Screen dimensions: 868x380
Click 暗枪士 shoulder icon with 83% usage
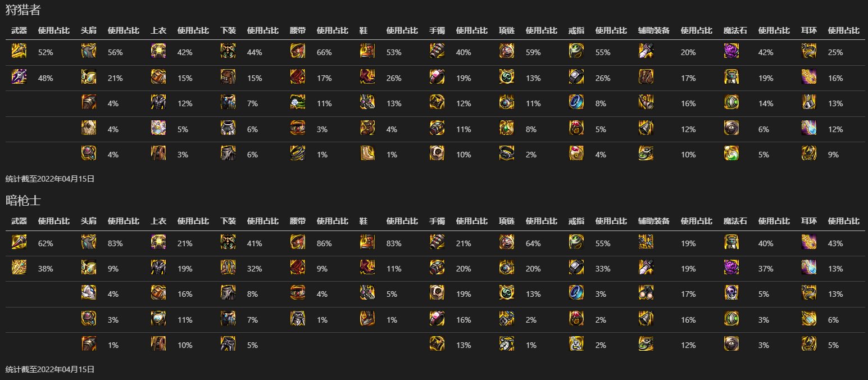pyautogui.click(x=89, y=242)
